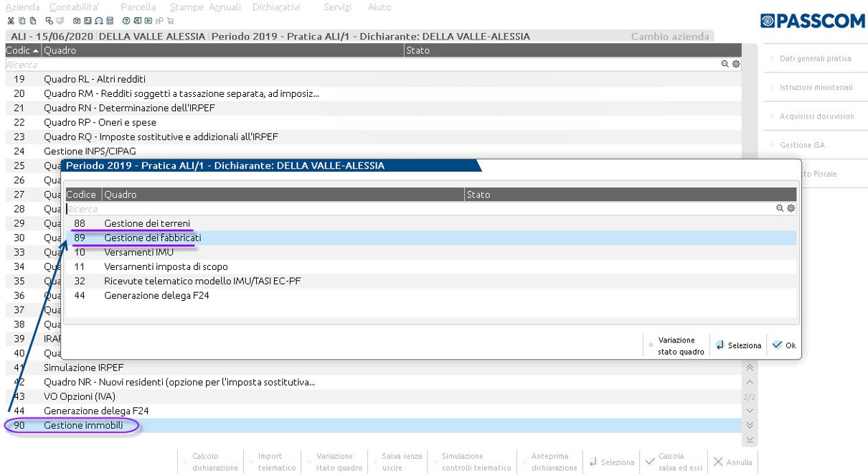Select Generazione delega F24 in popup list

(x=156, y=295)
